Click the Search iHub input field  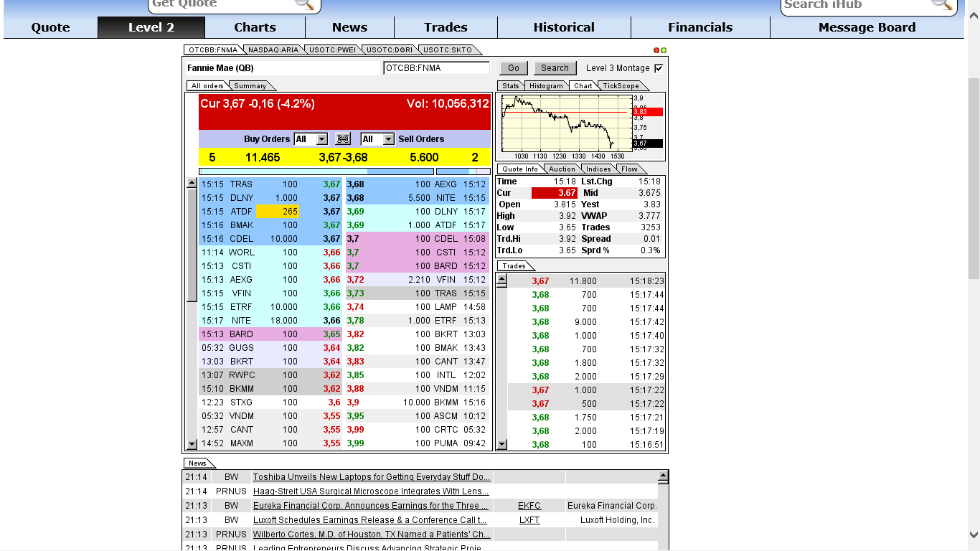tap(856, 4)
